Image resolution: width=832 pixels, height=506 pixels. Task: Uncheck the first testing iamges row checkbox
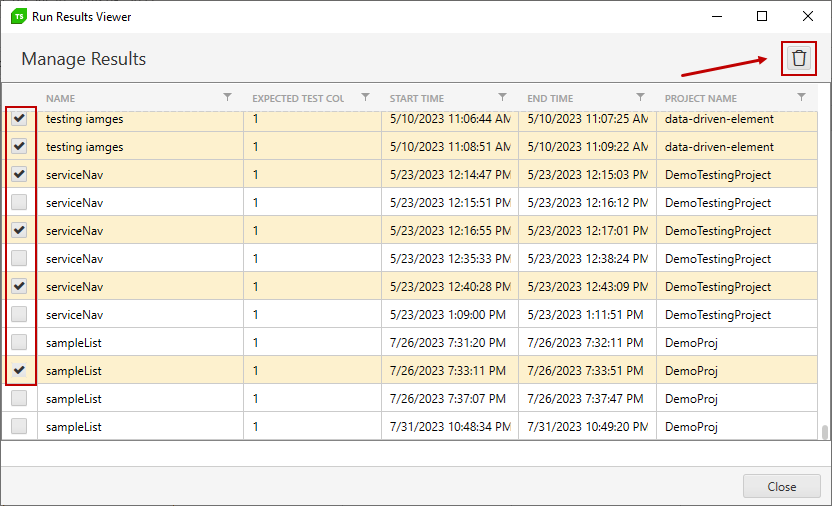[19, 118]
